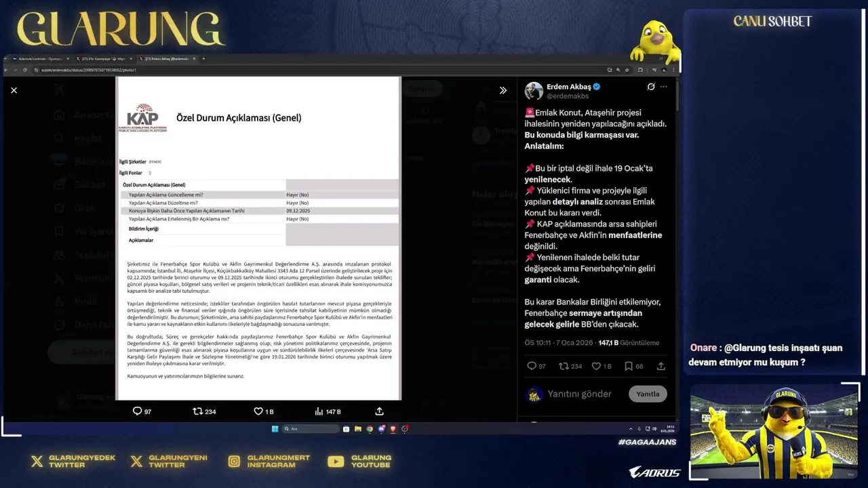Screen dimensions: 868x488
Task: Bookmark the tweet showing 66
Action: point(629,366)
